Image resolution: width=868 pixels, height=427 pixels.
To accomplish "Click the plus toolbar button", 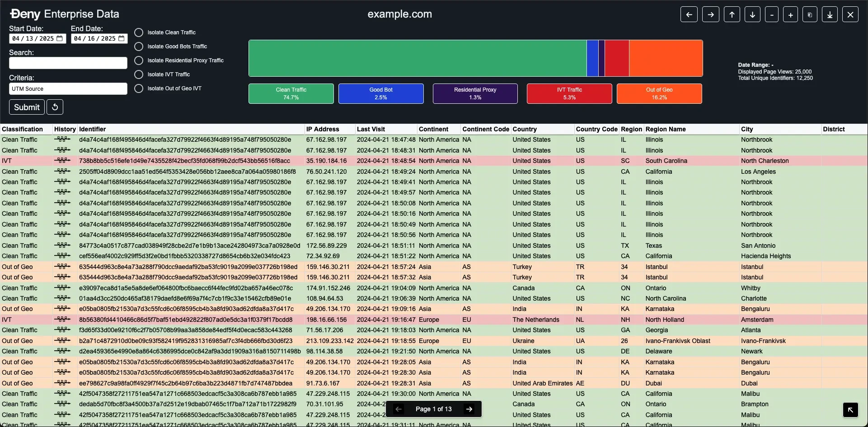I will click(791, 14).
